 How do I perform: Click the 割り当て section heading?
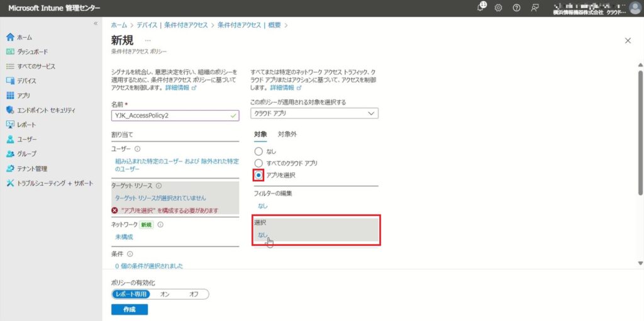(123, 135)
